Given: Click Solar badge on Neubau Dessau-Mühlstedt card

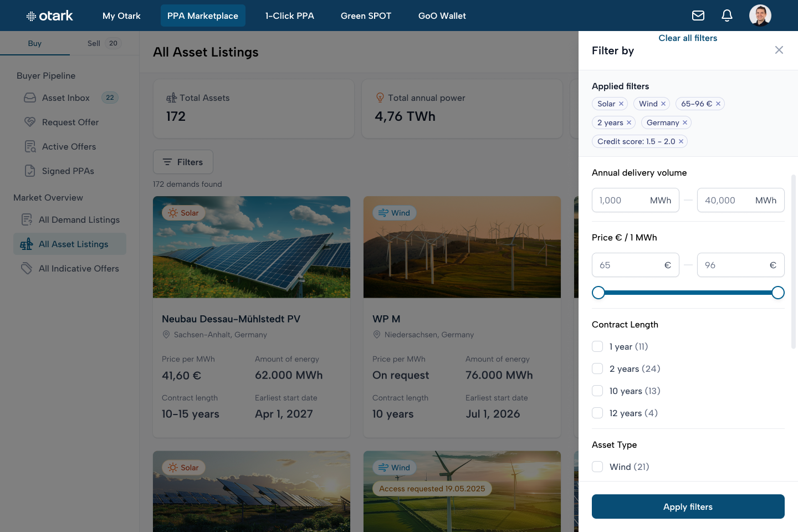Looking at the screenshot, I should click(183, 213).
